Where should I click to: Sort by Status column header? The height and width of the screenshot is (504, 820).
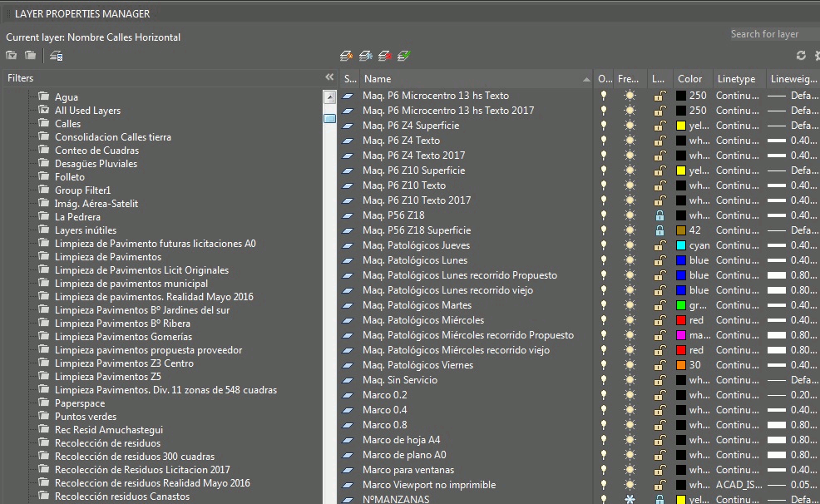click(x=349, y=78)
